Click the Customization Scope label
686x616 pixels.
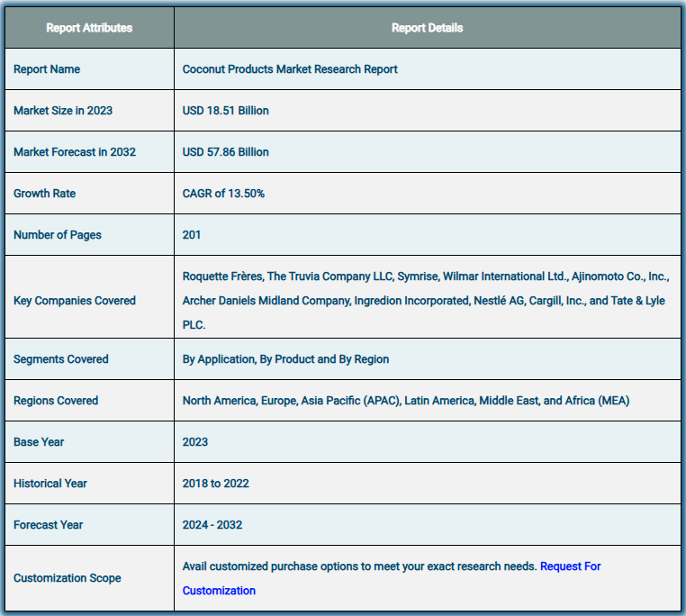coord(67,578)
